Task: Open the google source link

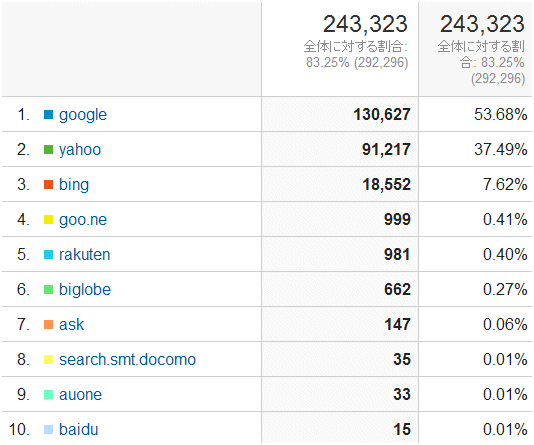Action: [x=83, y=115]
